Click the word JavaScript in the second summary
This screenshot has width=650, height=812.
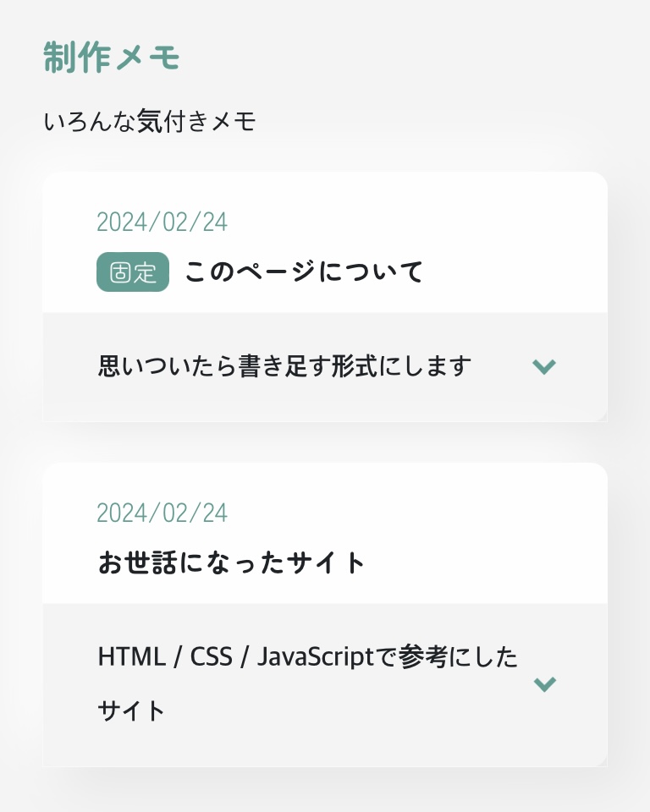[315, 656]
